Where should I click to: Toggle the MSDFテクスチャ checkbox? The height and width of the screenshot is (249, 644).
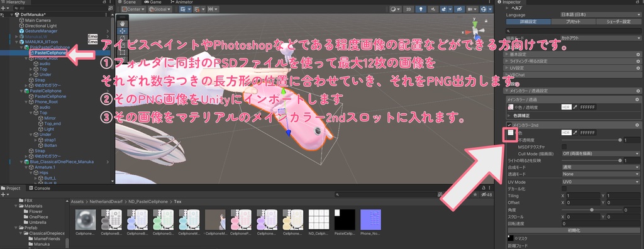564,147
